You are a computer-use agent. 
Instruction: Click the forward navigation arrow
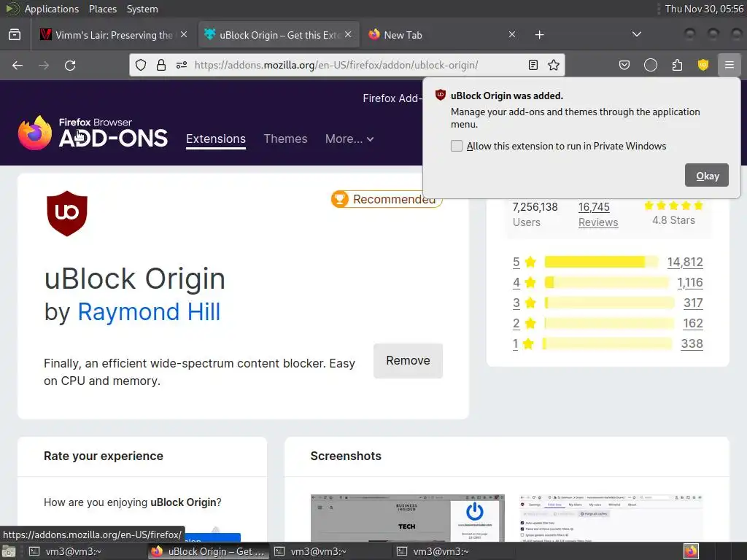coord(44,65)
